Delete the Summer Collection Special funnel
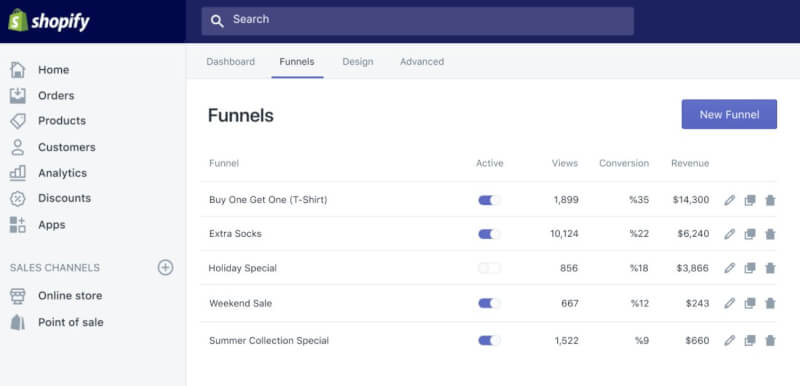Image resolution: width=800 pixels, height=386 pixels. click(x=770, y=341)
